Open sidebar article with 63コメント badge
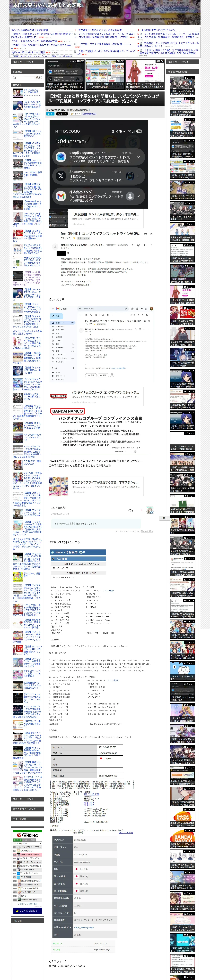Image resolution: width=210 pixels, height=980 pixels. click(x=182, y=943)
